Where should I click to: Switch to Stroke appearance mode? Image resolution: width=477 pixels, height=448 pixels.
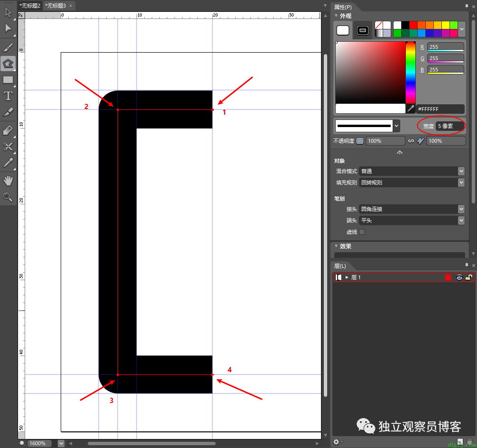pos(363,30)
